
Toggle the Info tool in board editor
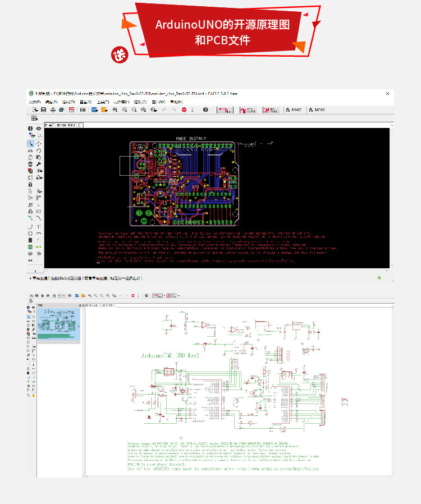tap(30, 129)
